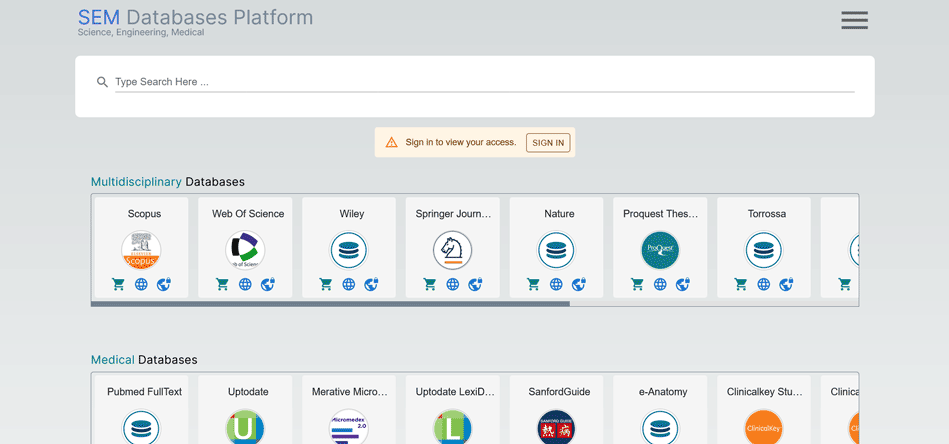Viewport: 949px width, 444px height.
Task: Select the Springer chess knight logo
Action: 453,250
